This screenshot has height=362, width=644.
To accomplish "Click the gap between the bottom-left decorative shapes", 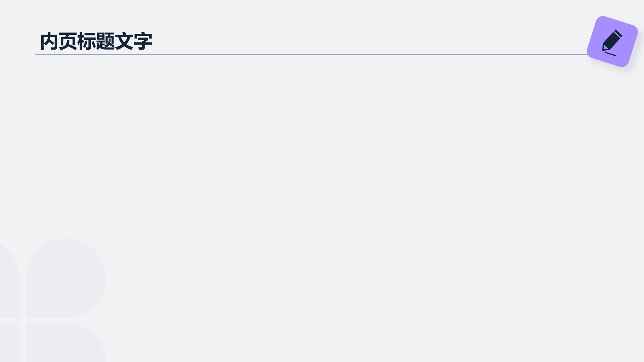I will (x=22, y=320).
